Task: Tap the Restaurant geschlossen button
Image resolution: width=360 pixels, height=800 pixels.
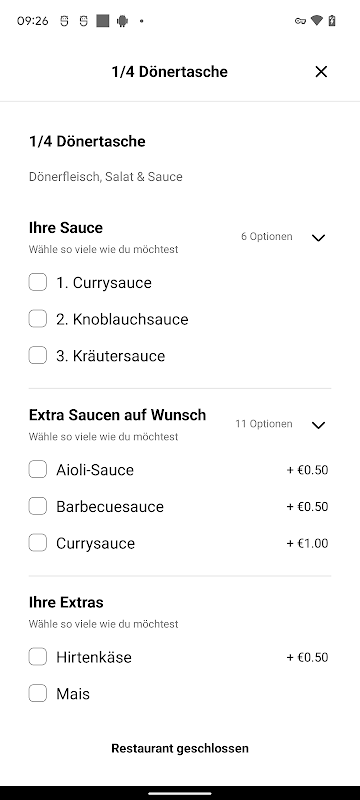Action: pos(180,748)
